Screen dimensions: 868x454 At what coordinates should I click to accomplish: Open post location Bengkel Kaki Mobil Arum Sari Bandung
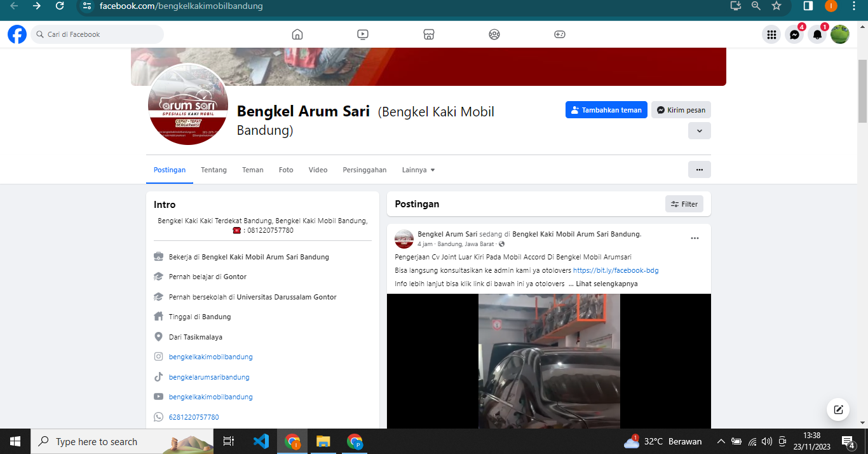click(577, 234)
